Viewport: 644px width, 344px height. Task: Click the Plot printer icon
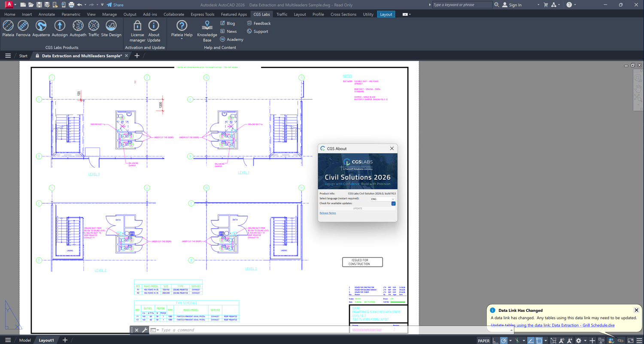tap(71, 5)
